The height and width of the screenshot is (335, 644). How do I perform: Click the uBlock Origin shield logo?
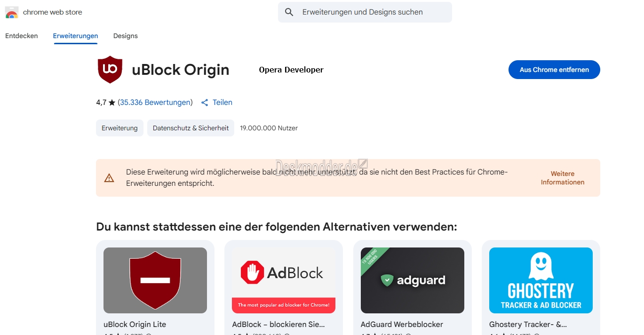(x=110, y=70)
